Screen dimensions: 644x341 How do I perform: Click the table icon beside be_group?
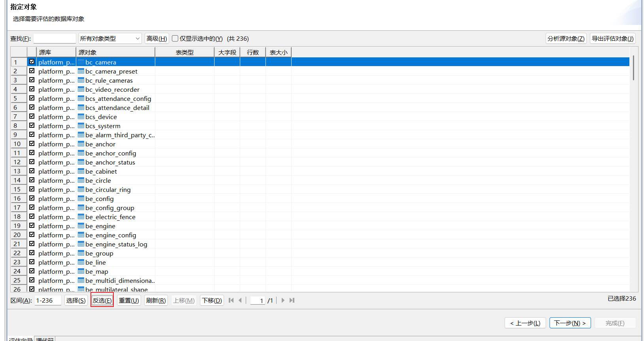tap(81, 253)
